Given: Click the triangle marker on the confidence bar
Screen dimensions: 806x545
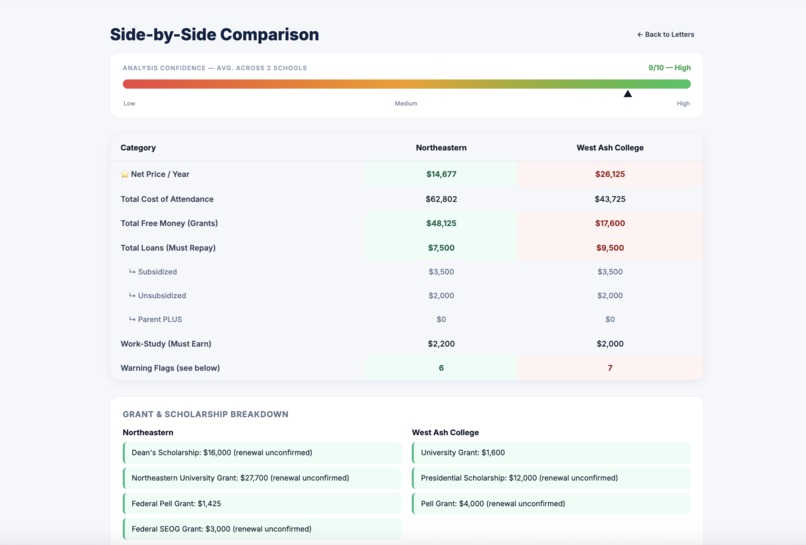Looking at the screenshot, I should click(628, 94).
